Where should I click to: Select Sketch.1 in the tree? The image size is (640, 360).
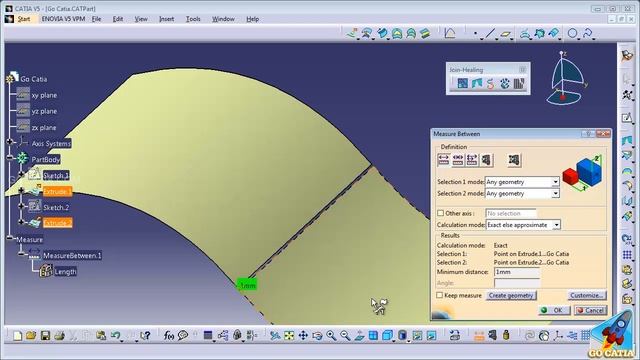click(56, 176)
